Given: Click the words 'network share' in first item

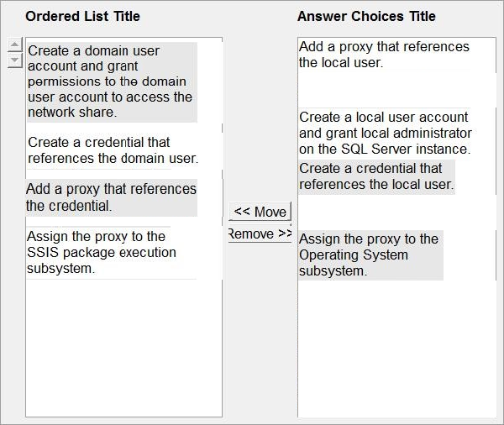Looking at the screenshot, I should (71, 113).
